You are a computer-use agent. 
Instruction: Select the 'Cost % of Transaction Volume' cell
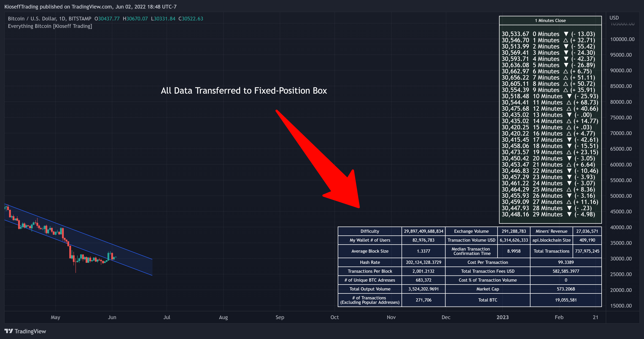click(x=487, y=280)
